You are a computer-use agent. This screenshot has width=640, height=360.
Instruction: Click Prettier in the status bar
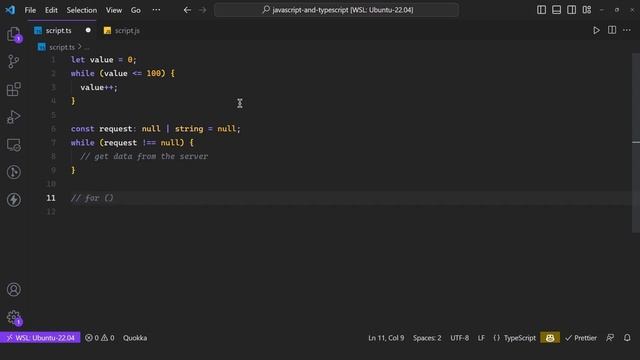[581, 338]
